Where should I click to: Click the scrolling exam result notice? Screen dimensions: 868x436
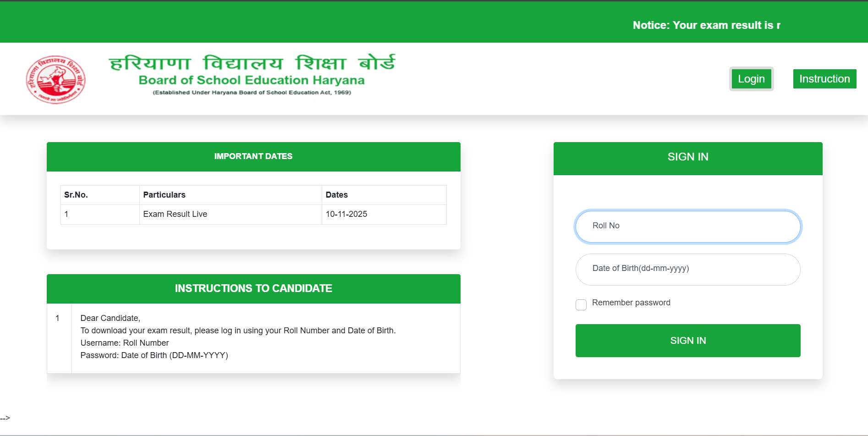coord(706,25)
